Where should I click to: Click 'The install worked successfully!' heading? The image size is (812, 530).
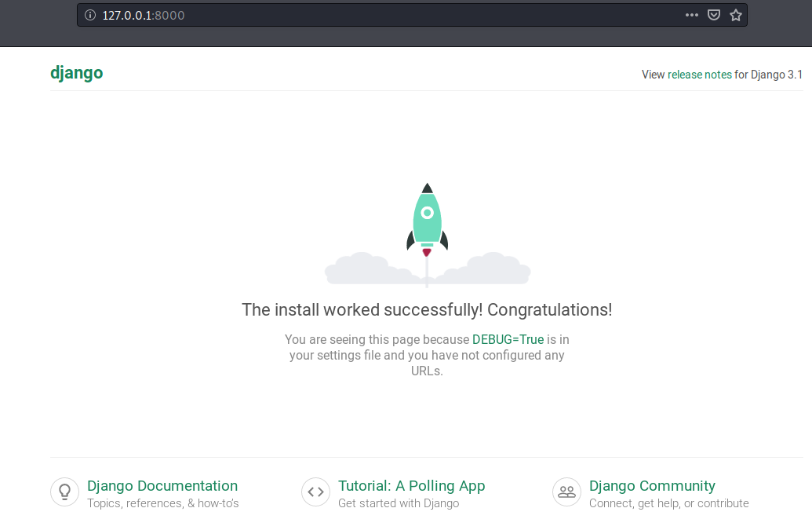(427, 310)
